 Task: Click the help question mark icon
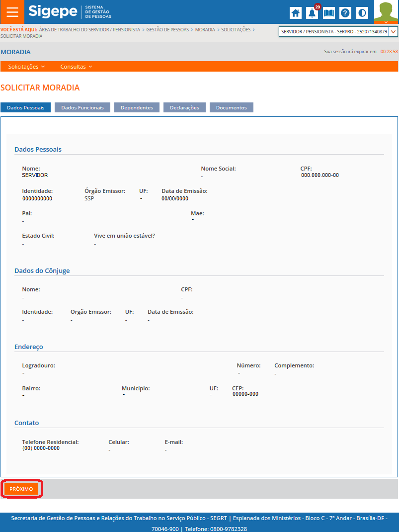[345, 13]
